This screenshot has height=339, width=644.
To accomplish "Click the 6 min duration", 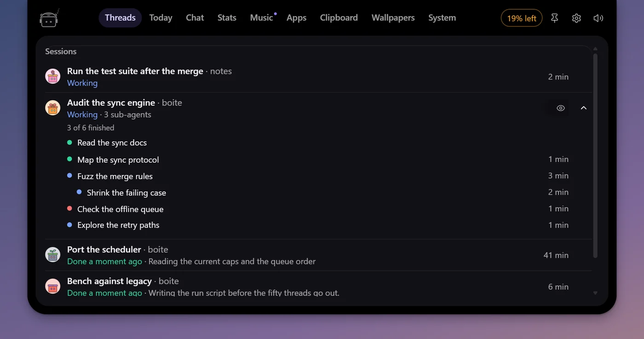I will pos(558,286).
